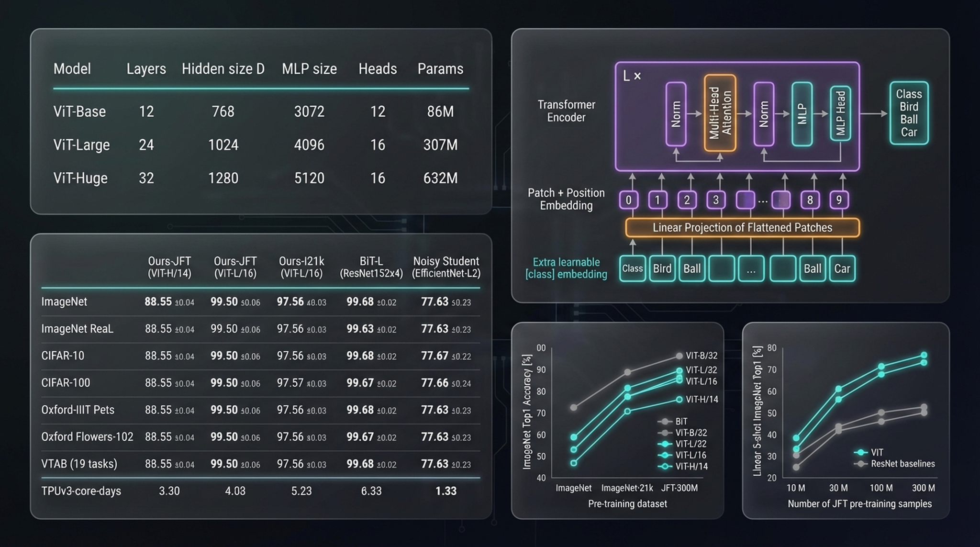Click the MLP Head block in the encoder
This screenshot has height=547, width=980.
pyautogui.click(x=840, y=113)
